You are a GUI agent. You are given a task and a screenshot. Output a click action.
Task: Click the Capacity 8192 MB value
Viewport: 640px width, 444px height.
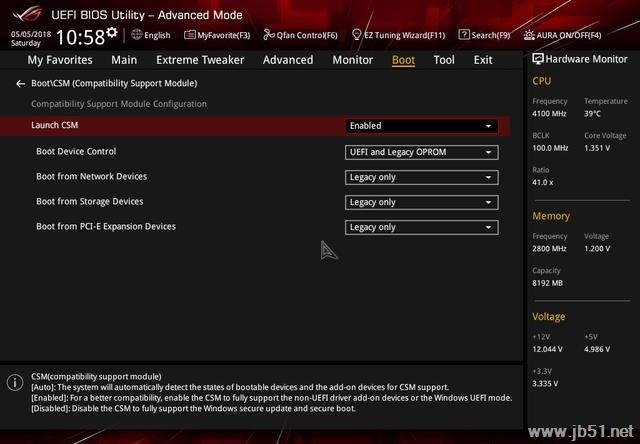[547, 283]
